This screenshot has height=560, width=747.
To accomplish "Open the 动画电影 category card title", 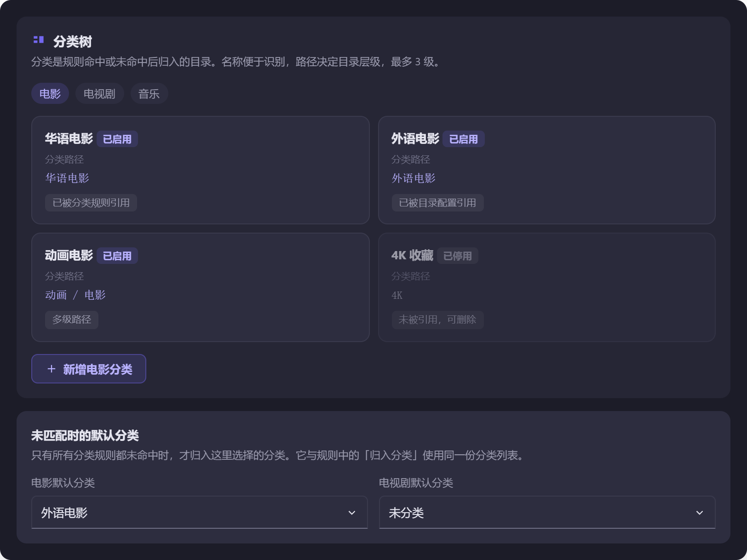I will tap(69, 255).
